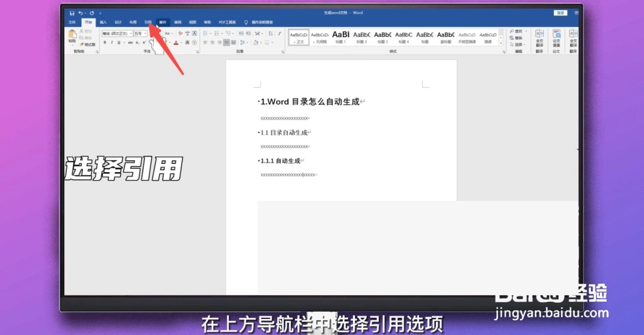Toggle superscript (x²) formatting
Screen dimensions: 644x335
pyautogui.click(x=144, y=42)
